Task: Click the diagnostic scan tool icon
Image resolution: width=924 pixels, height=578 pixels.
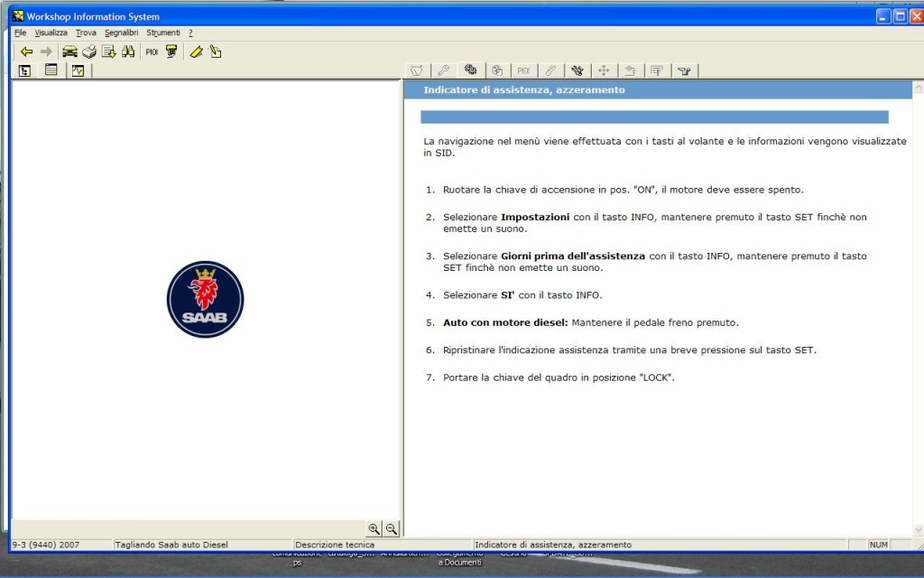Action: (171, 51)
